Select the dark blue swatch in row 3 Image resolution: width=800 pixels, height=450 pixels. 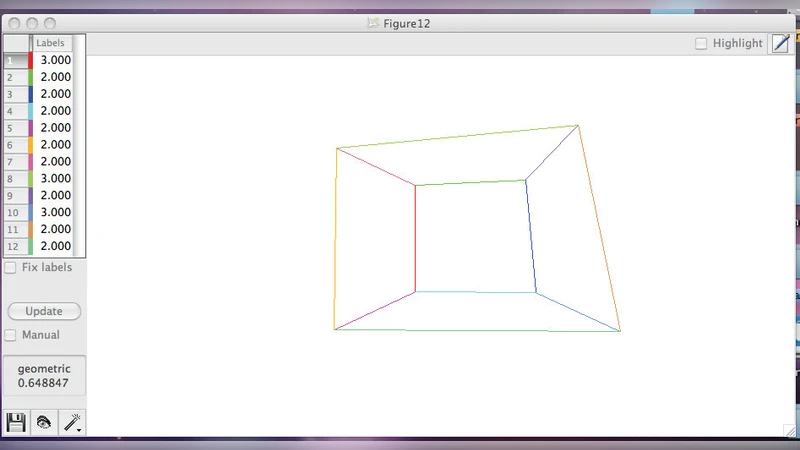pyautogui.click(x=31, y=94)
